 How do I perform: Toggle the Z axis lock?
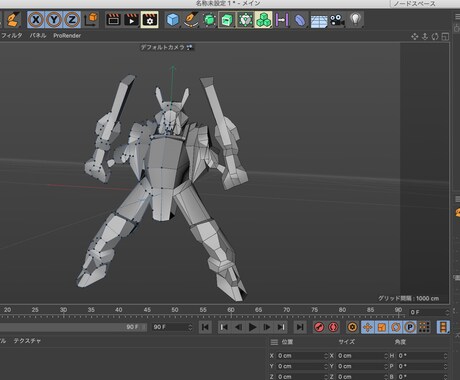pyautogui.click(x=72, y=20)
